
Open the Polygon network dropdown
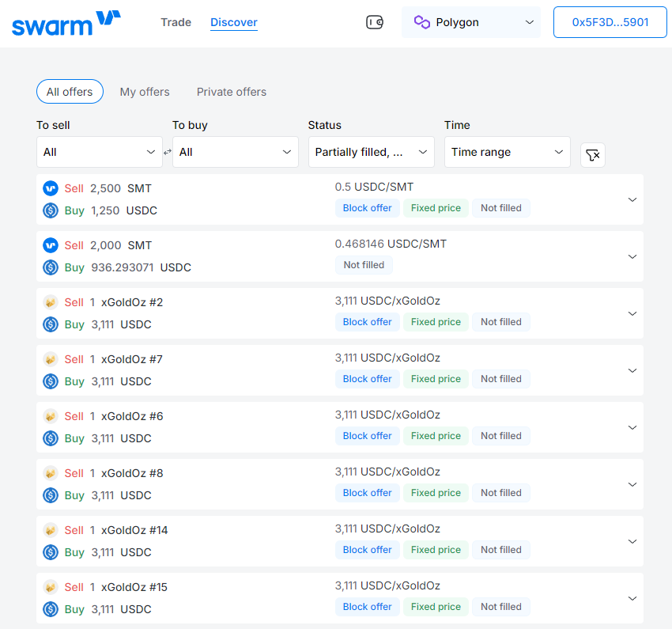(471, 22)
